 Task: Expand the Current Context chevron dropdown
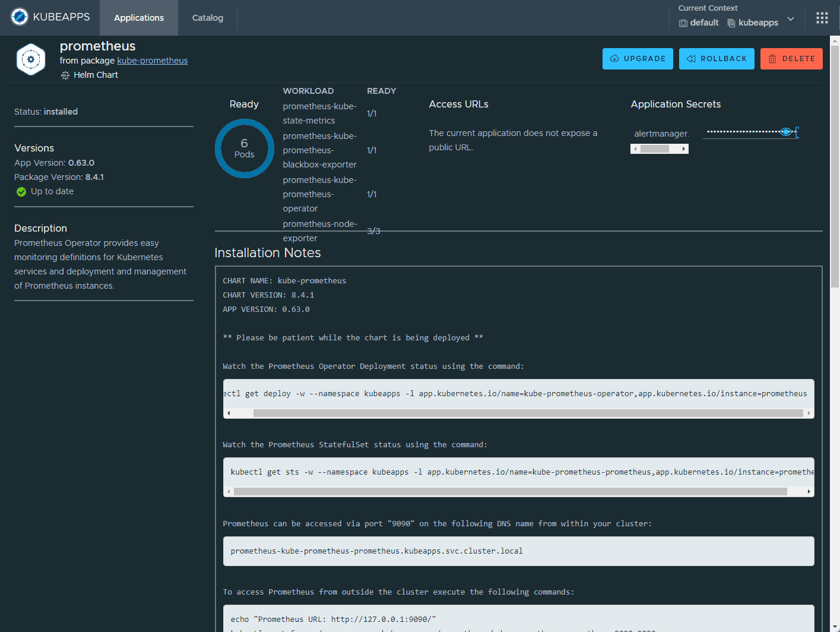point(791,19)
